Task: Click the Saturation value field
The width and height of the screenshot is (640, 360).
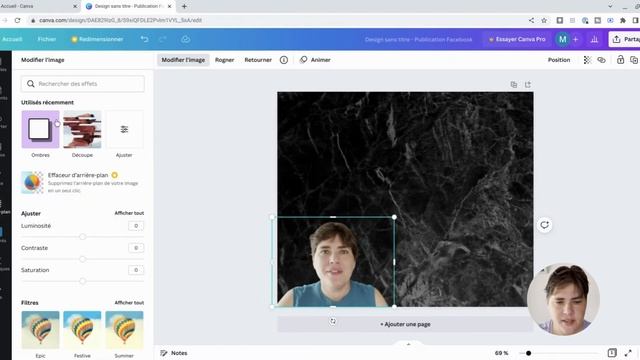Action: 136,270
